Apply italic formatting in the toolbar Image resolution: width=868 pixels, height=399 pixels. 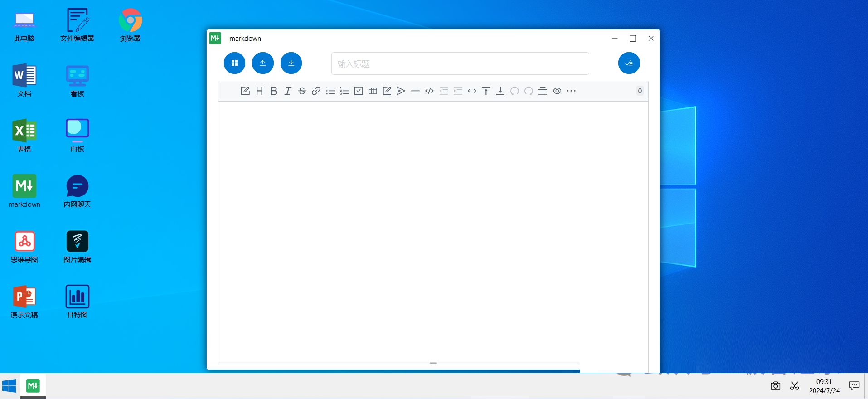(x=288, y=91)
